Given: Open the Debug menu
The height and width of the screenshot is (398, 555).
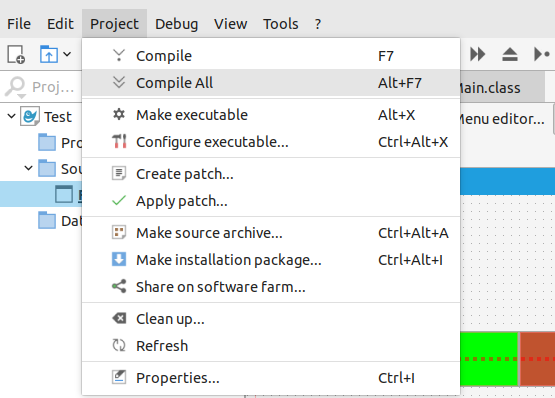Looking at the screenshot, I should click(176, 24).
